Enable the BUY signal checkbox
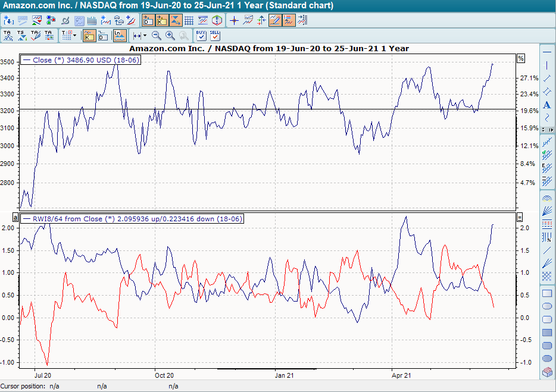The height and width of the screenshot is (392, 556). click(x=201, y=37)
